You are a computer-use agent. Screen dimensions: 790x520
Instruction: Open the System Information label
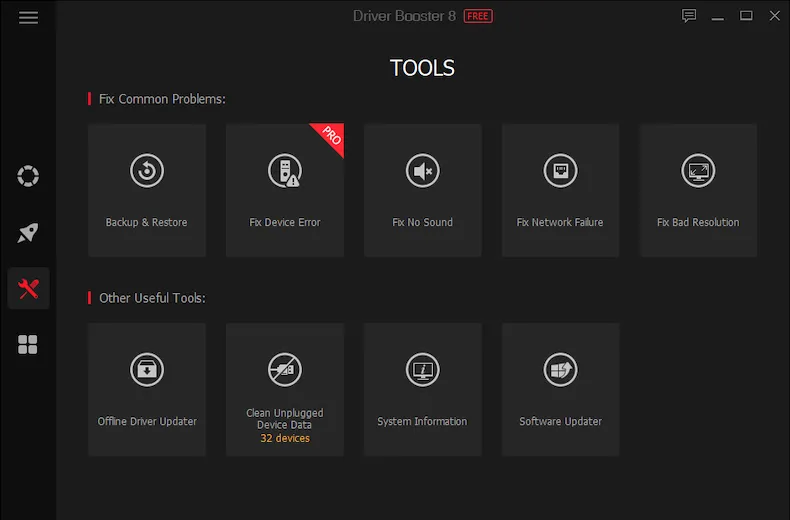point(422,421)
